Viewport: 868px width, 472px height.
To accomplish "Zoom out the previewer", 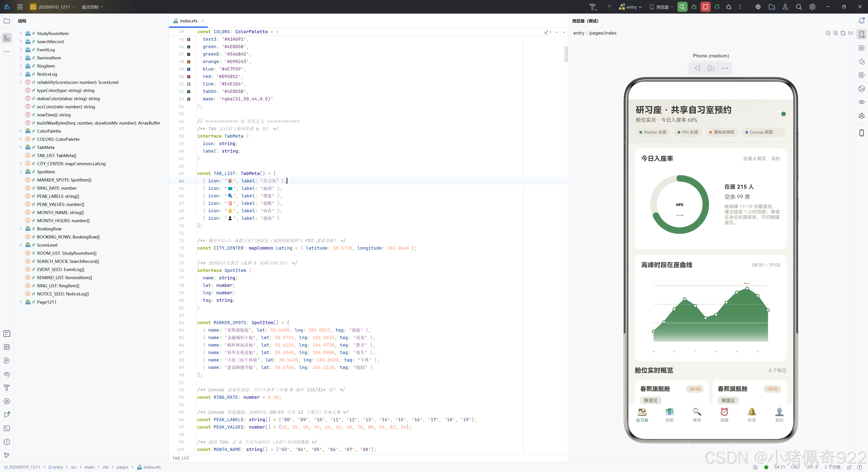I will point(828,33).
